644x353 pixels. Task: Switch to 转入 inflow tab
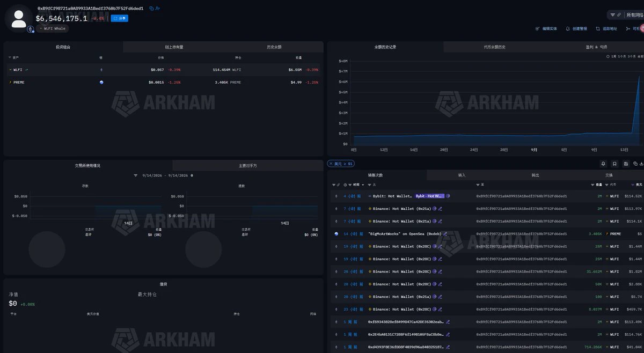point(462,175)
